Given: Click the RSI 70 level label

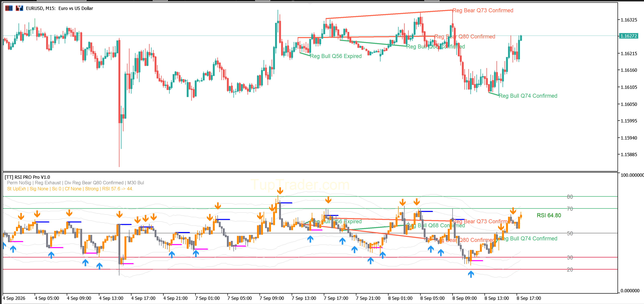Looking at the screenshot, I should pyautogui.click(x=570, y=209).
